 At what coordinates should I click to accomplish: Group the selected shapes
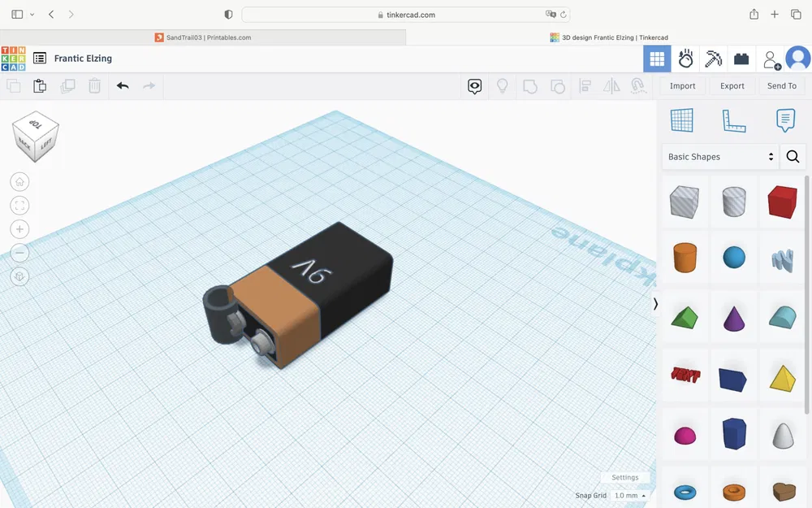click(x=531, y=85)
